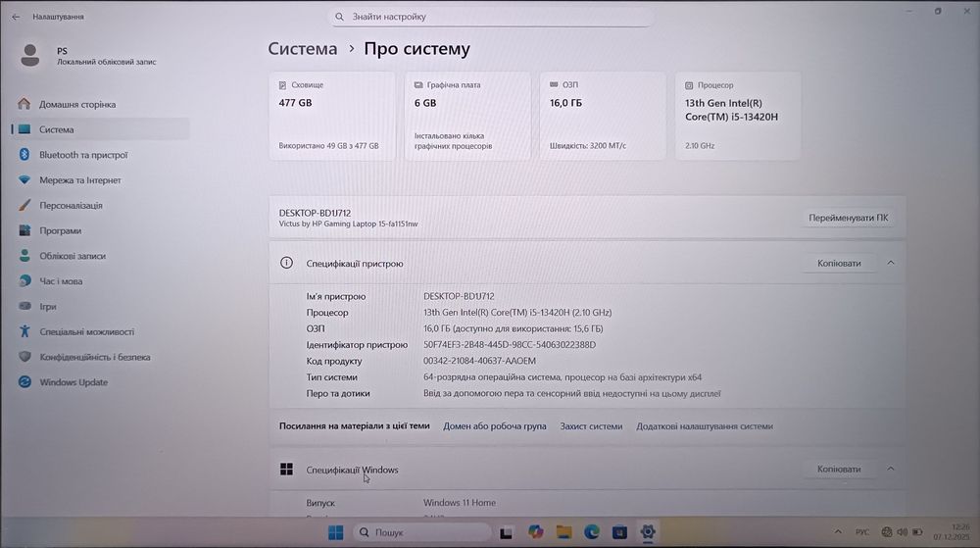Click the Windows 11 Home edition text

click(460, 502)
